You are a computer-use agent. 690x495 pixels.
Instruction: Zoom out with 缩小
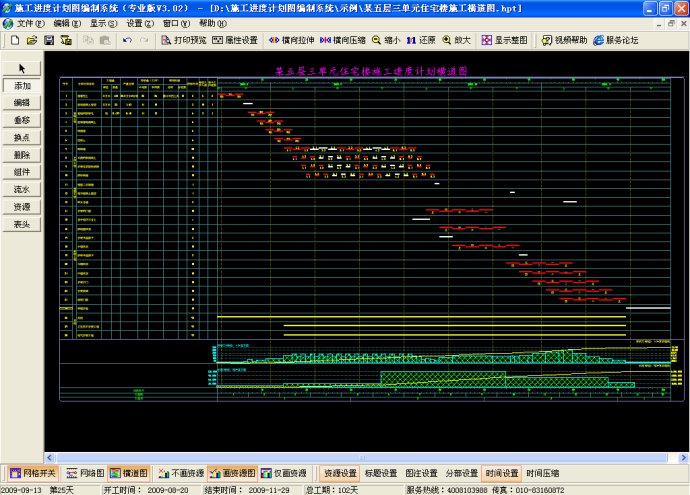tap(386, 40)
